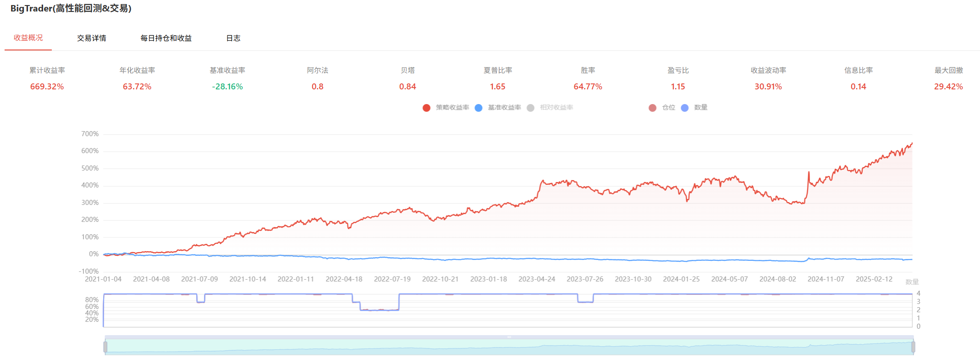Switch to the 交易详情 tab
980x364 pixels.
[x=92, y=38]
